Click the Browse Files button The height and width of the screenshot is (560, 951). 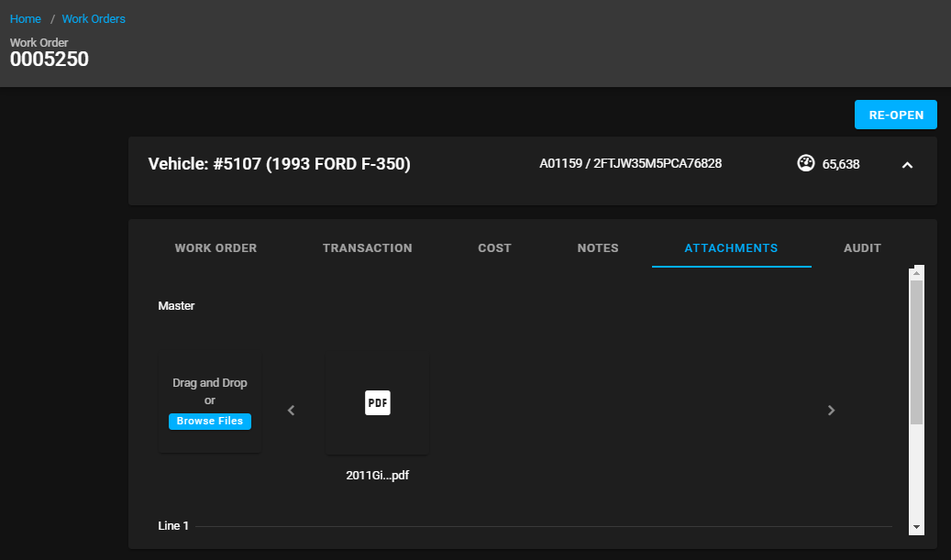(x=210, y=422)
